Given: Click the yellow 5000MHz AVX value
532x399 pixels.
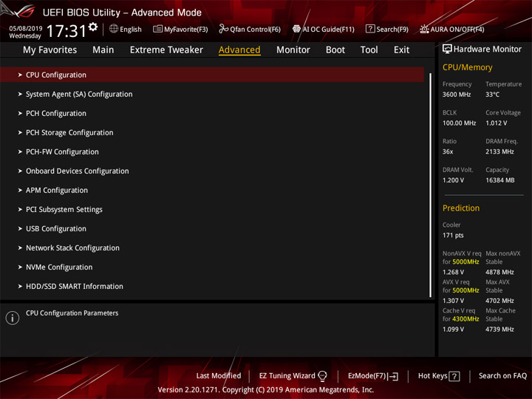Looking at the screenshot, I should [x=465, y=290].
